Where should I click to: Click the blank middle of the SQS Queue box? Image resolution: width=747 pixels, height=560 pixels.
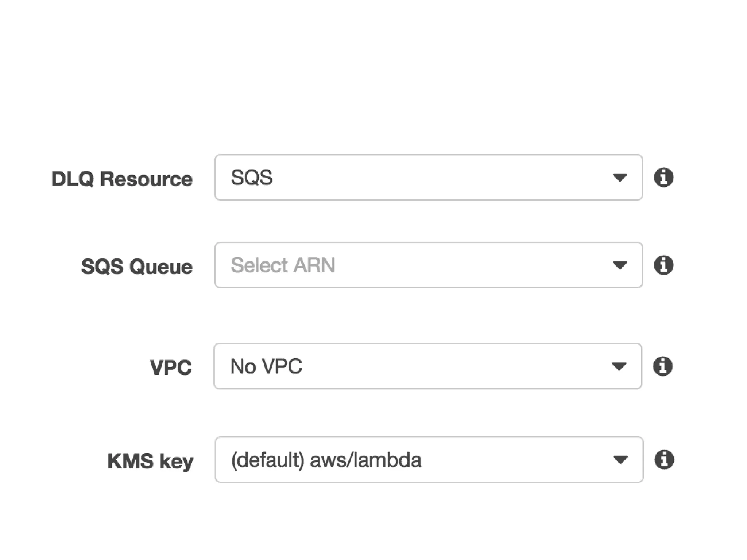pyautogui.click(x=467, y=265)
